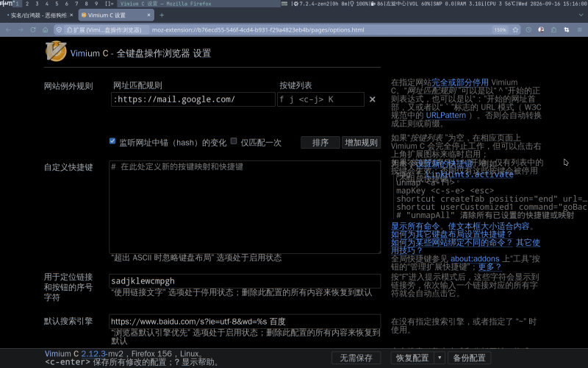This screenshot has width=588, height=368.
Task: Click inside the 自定义快捷键 text area
Action: click(245, 207)
